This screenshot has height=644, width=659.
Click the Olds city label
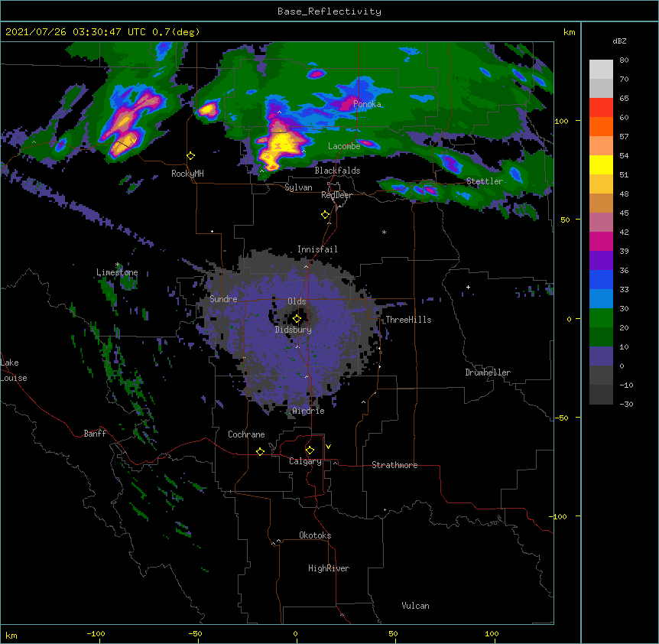(297, 301)
